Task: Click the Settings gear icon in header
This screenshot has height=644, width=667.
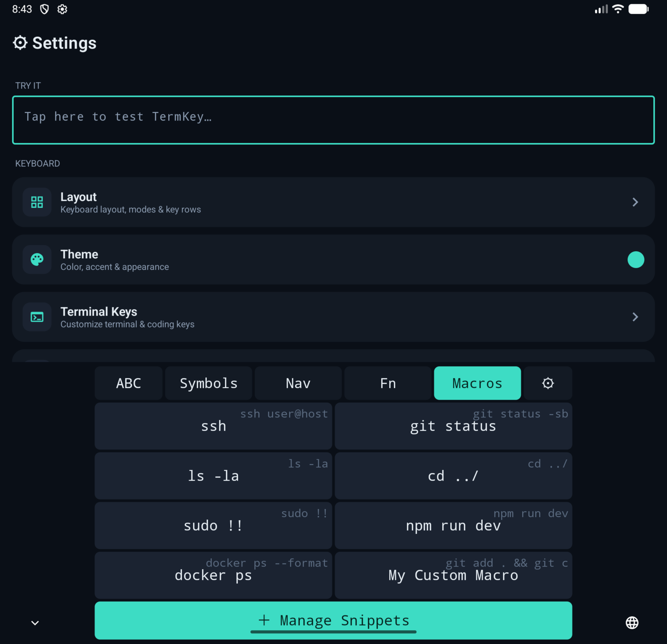Action: point(20,43)
